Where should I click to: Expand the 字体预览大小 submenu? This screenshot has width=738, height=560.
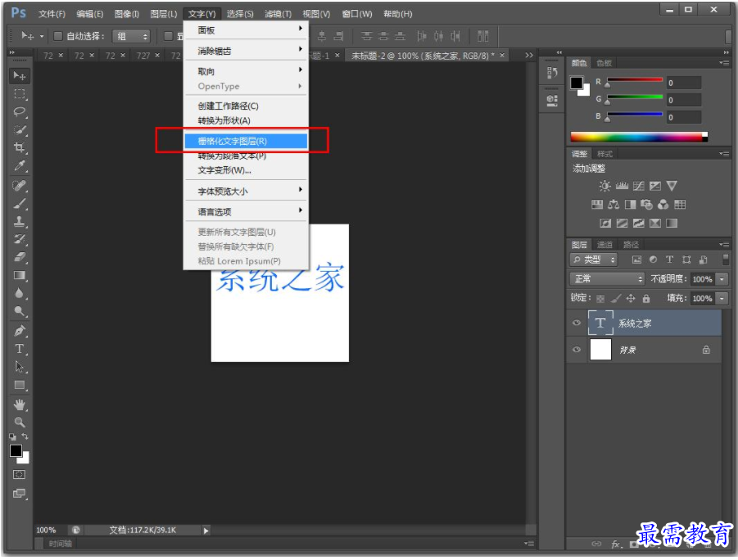pyautogui.click(x=246, y=191)
